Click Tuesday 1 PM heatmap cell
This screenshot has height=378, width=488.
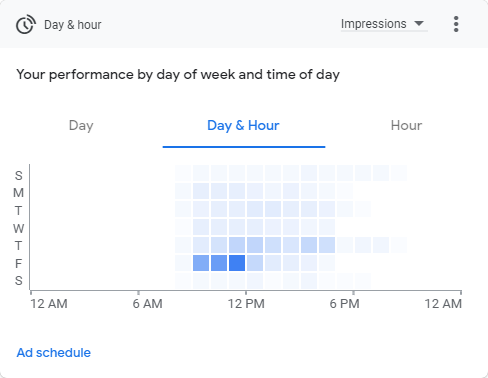(x=273, y=209)
